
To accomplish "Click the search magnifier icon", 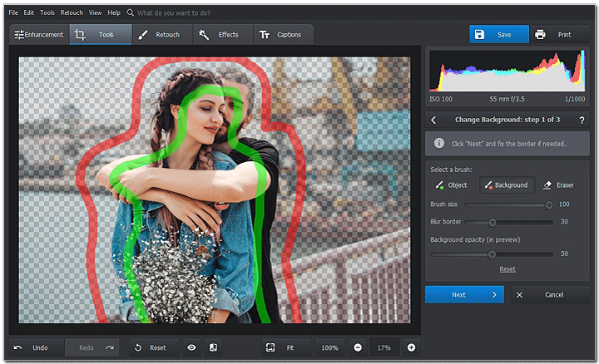I will coord(131,12).
